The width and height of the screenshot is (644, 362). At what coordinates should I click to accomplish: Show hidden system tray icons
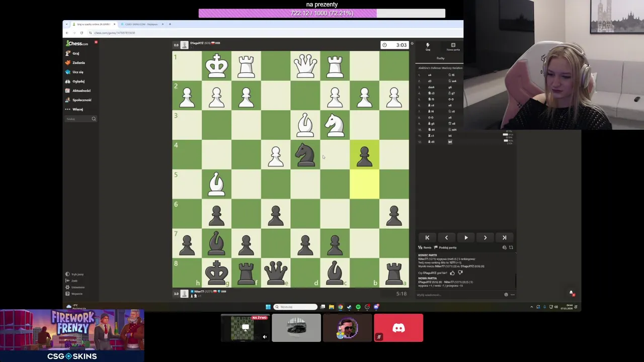click(x=531, y=307)
